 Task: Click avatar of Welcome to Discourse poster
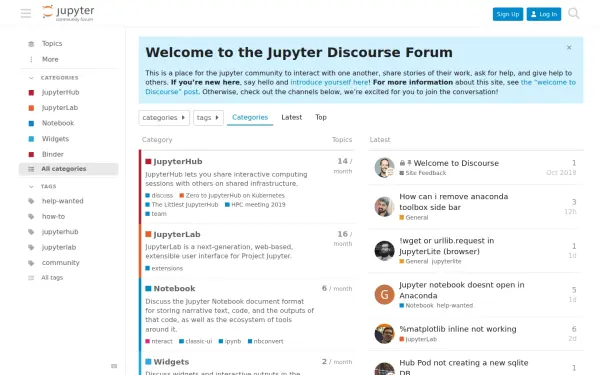pos(384,168)
